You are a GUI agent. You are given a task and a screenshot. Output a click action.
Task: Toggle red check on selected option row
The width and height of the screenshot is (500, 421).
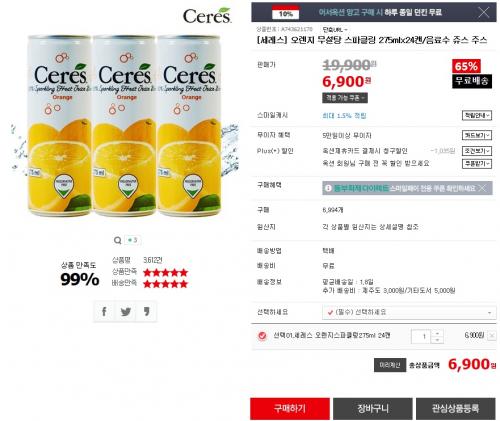point(262,336)
